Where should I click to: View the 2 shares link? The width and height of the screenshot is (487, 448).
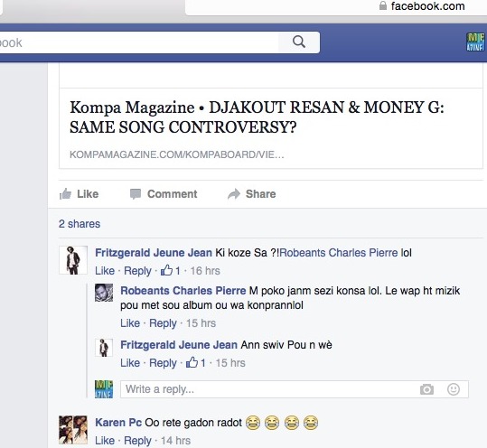click(x=80, y=224)
